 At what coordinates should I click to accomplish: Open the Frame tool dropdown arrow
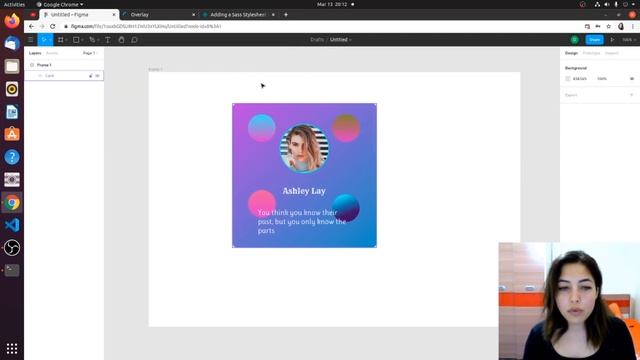[x=66, y=40]
